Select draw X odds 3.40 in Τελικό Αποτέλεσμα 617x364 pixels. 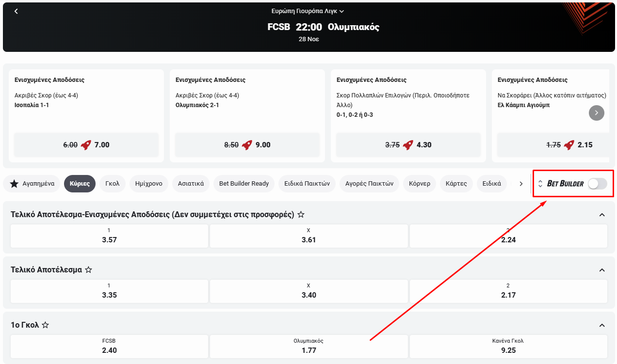point(308,291)
